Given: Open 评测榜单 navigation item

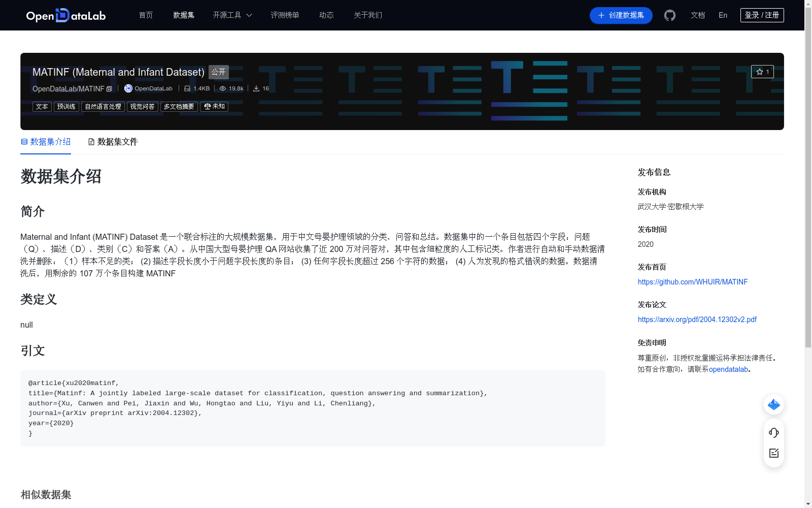Looking at the screenshot, I should click(x=285, y=15).
